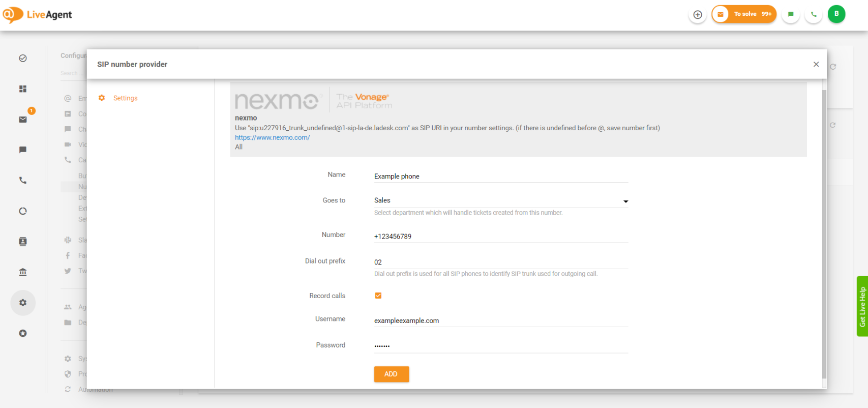
Task: Click the Name input field
Action: 501,177
